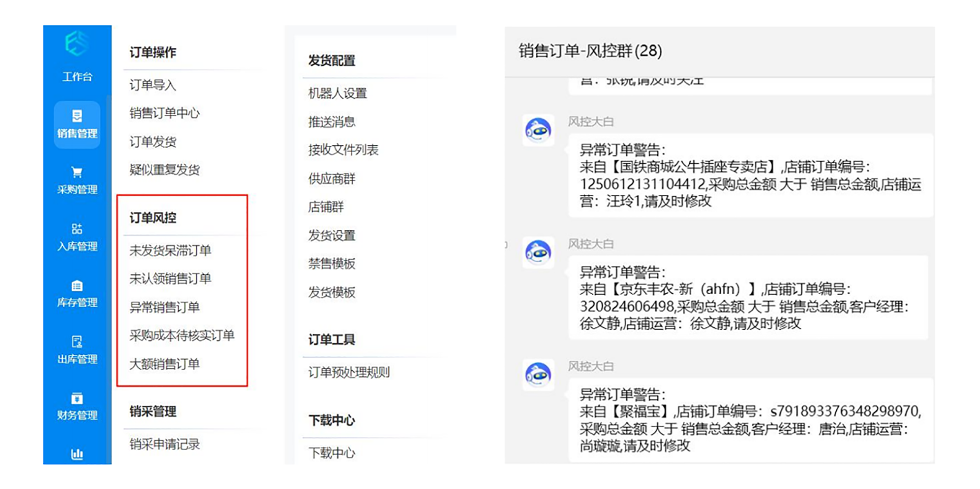
Task: Open 销采申请记录 entry
Action: point(165,444)
